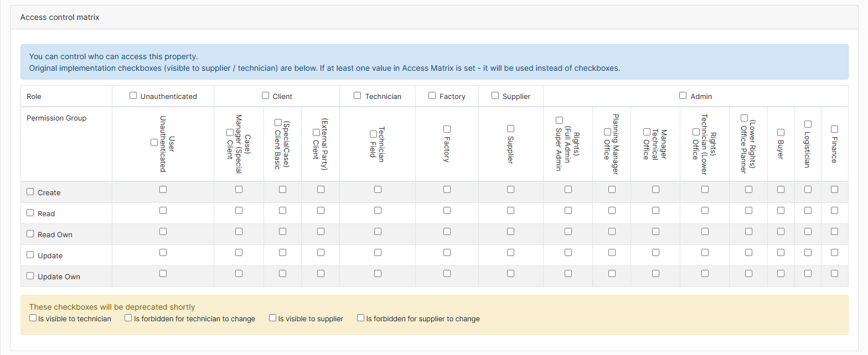
Task: Check the Client role checkbox in header row
Action: tap(265, 95)
